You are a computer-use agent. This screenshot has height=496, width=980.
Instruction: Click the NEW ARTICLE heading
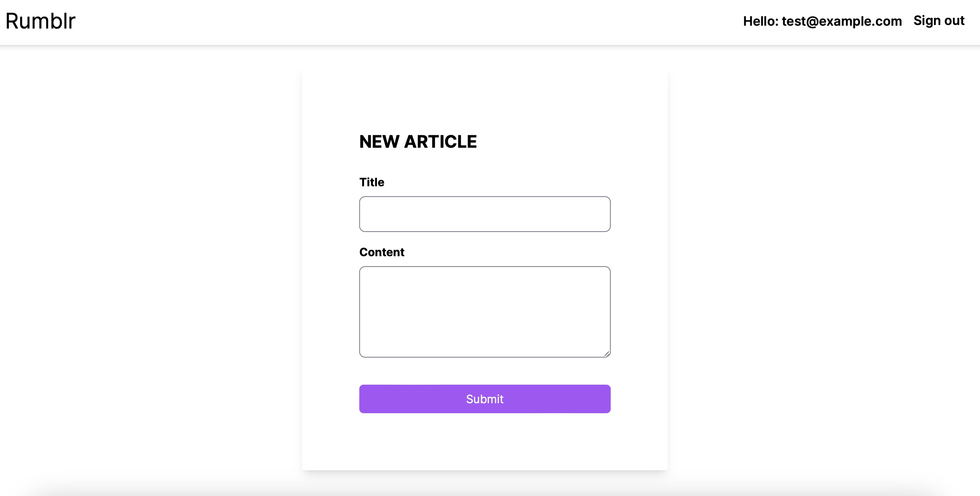(418, 142)
